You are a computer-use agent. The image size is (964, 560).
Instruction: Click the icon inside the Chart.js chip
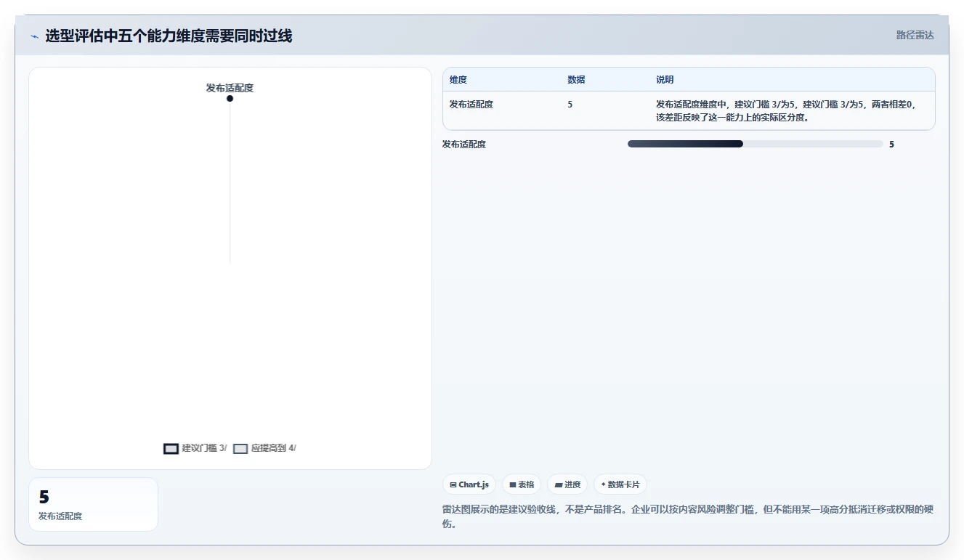click(x=453, y=484)
